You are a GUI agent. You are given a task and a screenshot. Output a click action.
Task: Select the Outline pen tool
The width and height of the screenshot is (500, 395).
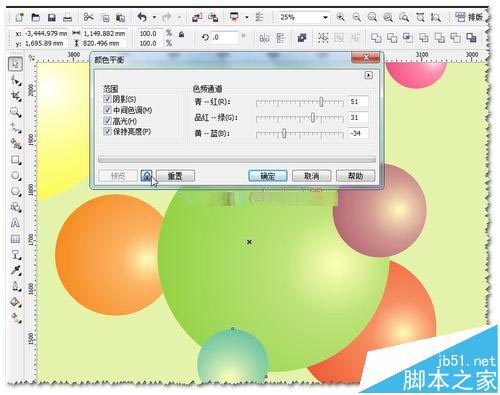16,286
